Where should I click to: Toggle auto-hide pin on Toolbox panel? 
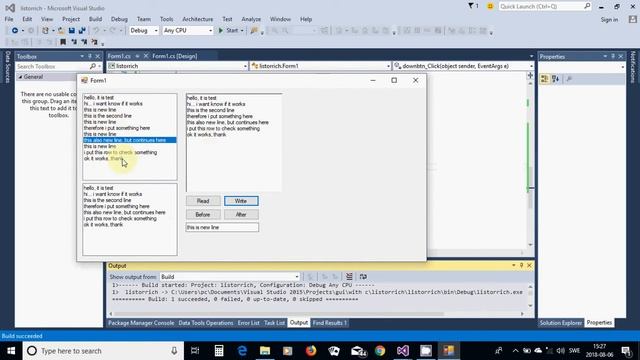(90, 56)
